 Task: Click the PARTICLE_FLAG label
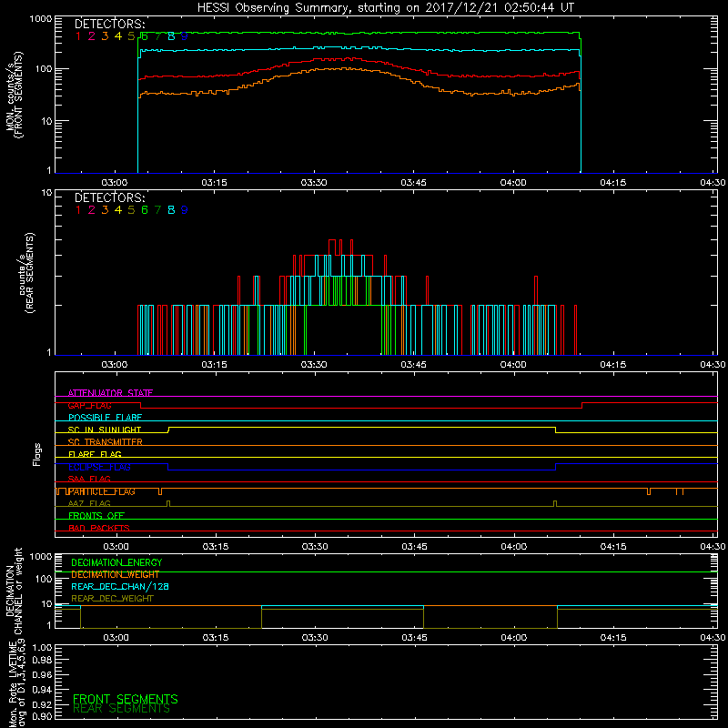pyautogui.click(x=102, y=491)
